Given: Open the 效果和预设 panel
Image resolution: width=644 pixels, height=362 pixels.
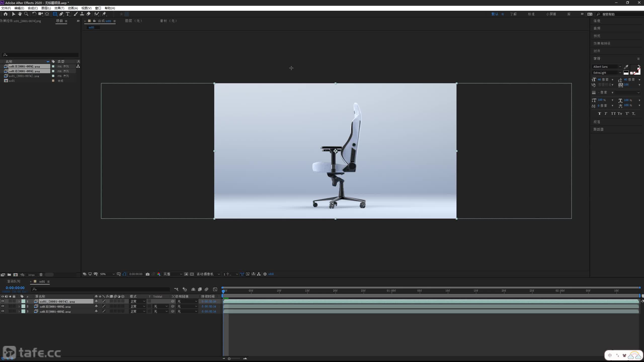Looking at the screenshot, I should (x=602, y=43).
